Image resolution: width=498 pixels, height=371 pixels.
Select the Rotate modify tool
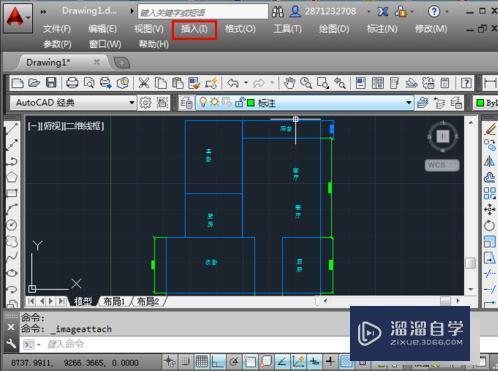[489, 226]
